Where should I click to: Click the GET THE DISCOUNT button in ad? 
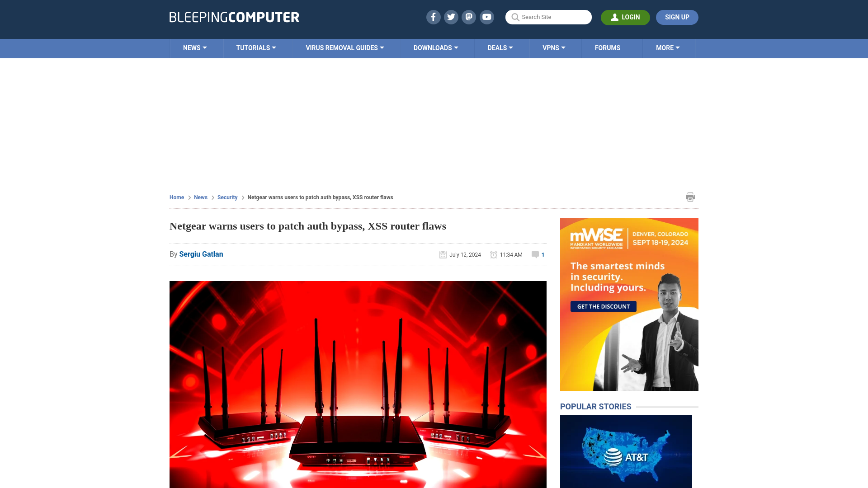(x=603, y=306)
